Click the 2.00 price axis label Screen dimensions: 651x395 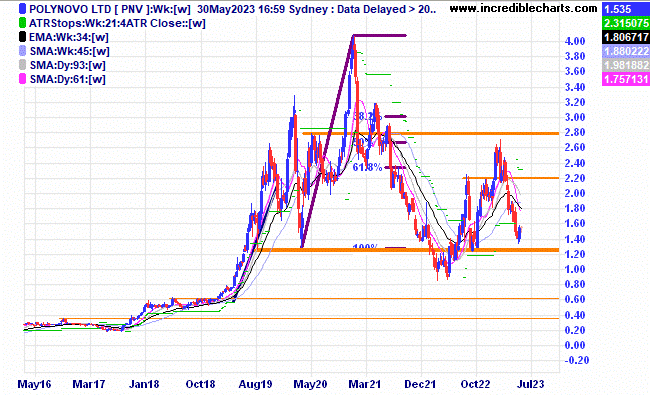(575, 193)
